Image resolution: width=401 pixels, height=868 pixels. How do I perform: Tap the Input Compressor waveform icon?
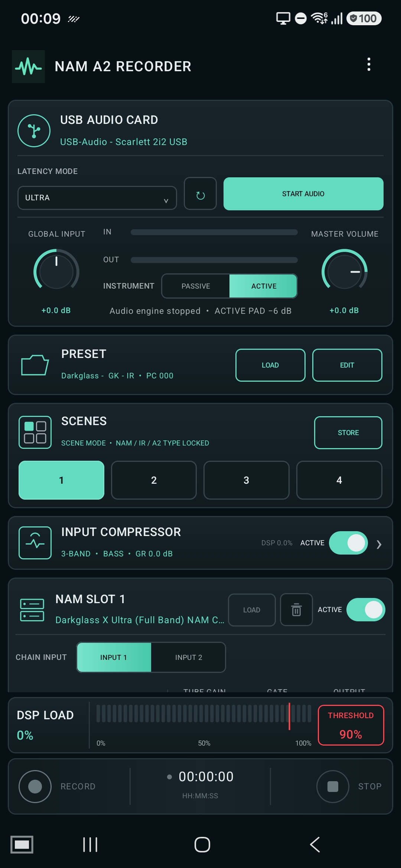[35, 543]
